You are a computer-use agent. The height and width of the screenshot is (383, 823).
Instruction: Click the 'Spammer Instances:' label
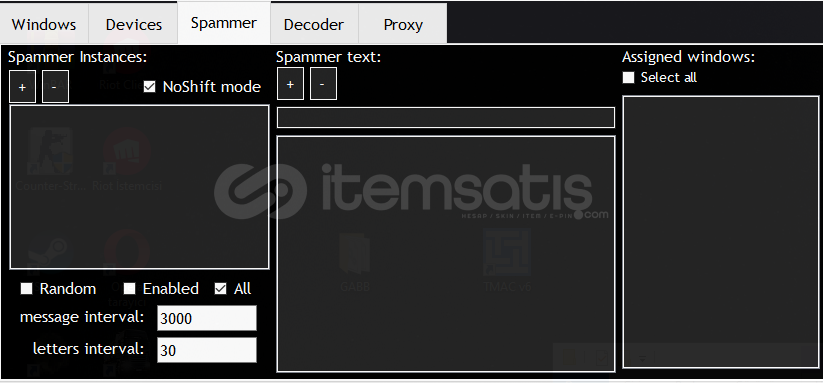coord(78,57)
